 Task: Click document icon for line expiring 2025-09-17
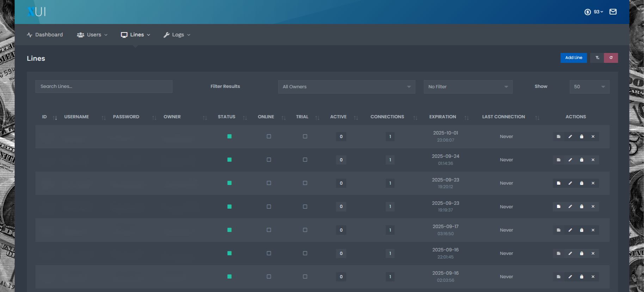tap(558, 230)
